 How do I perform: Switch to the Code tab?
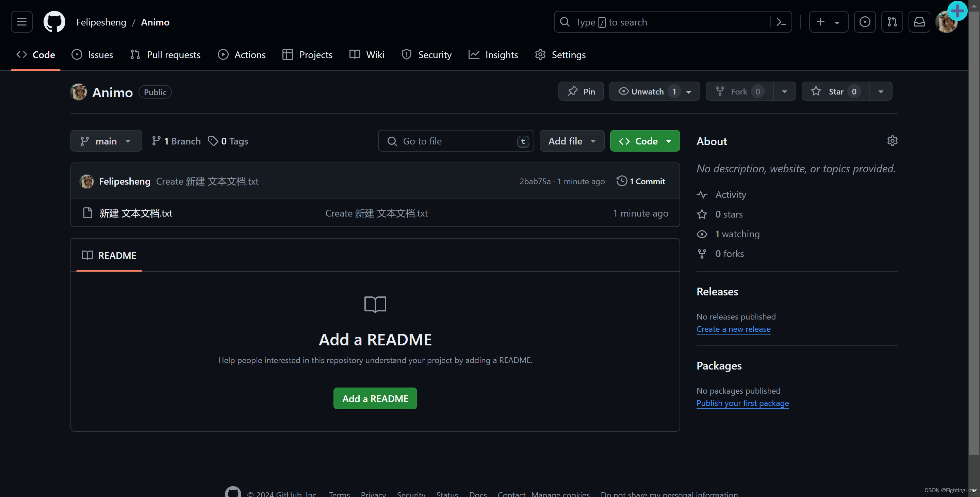[x=36, y=55]
